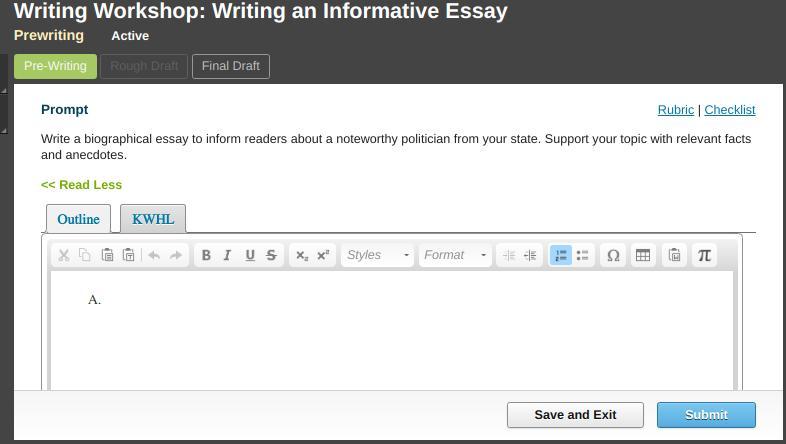This screenshot has height=444, width=786.
Task: Apply superscript formatting
Action: click(x=323, y=255)
